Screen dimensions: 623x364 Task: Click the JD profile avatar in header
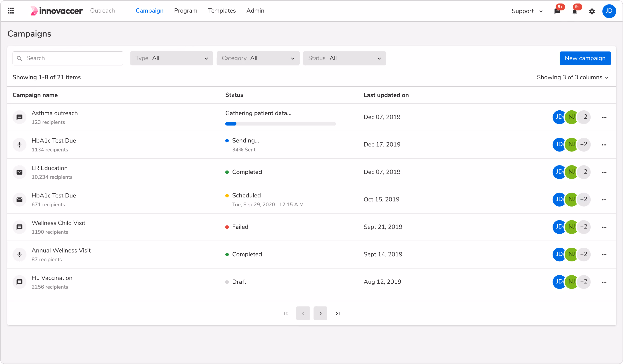click(x=609, y=11)
